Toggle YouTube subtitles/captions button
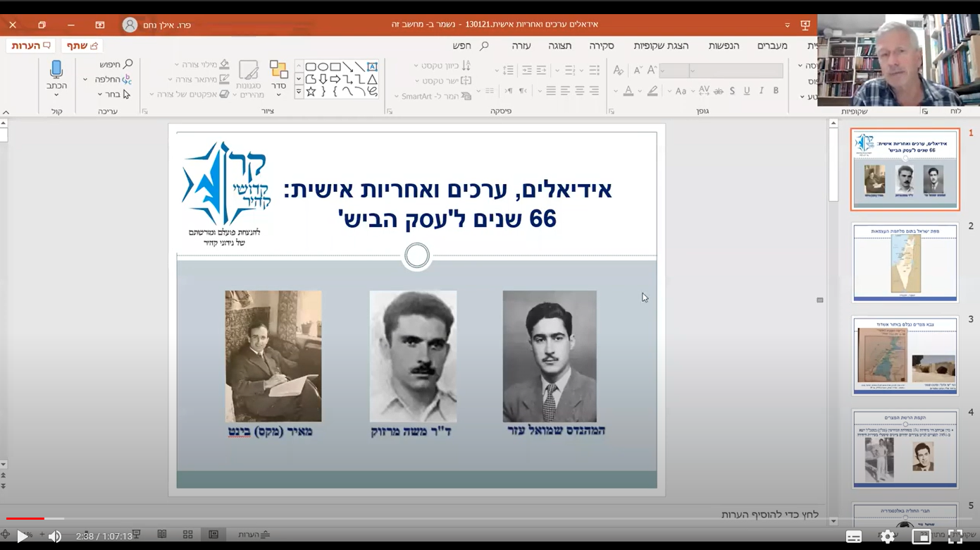Viewport: 980px width, 550px height. pos(854,537)
